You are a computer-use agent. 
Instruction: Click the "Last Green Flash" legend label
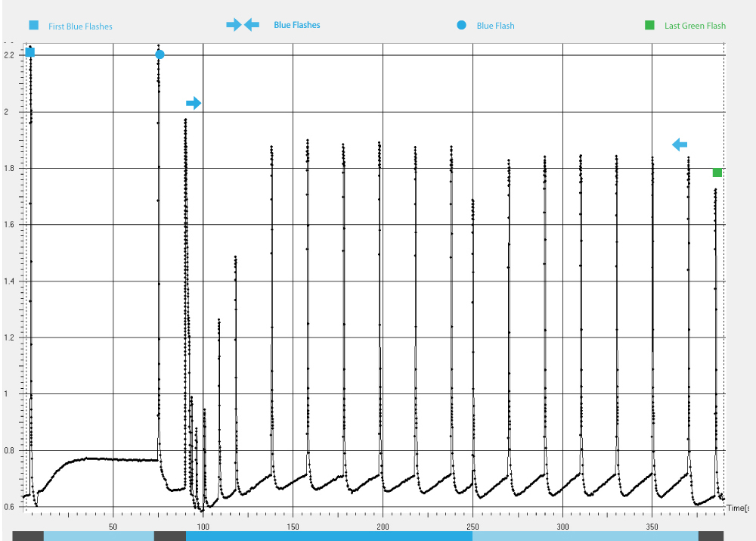click(x=695, y=26)
